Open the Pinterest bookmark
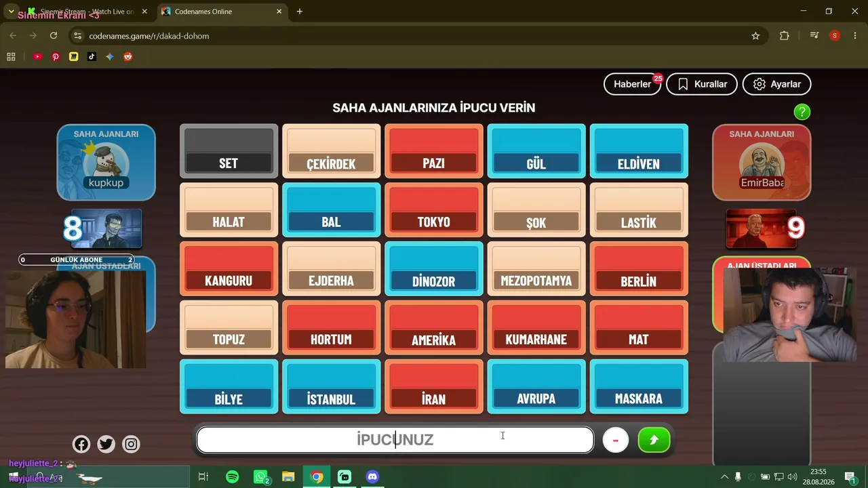868x488 pixels. [56, 57]
